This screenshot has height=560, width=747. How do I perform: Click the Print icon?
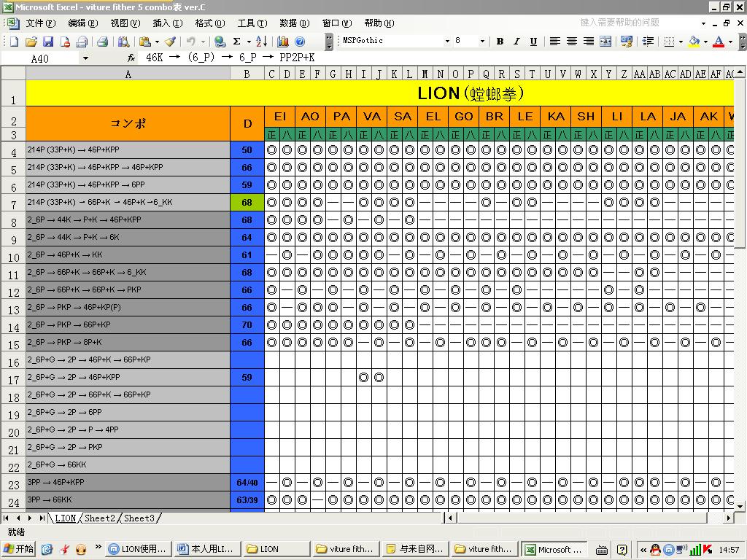(103, 42)
